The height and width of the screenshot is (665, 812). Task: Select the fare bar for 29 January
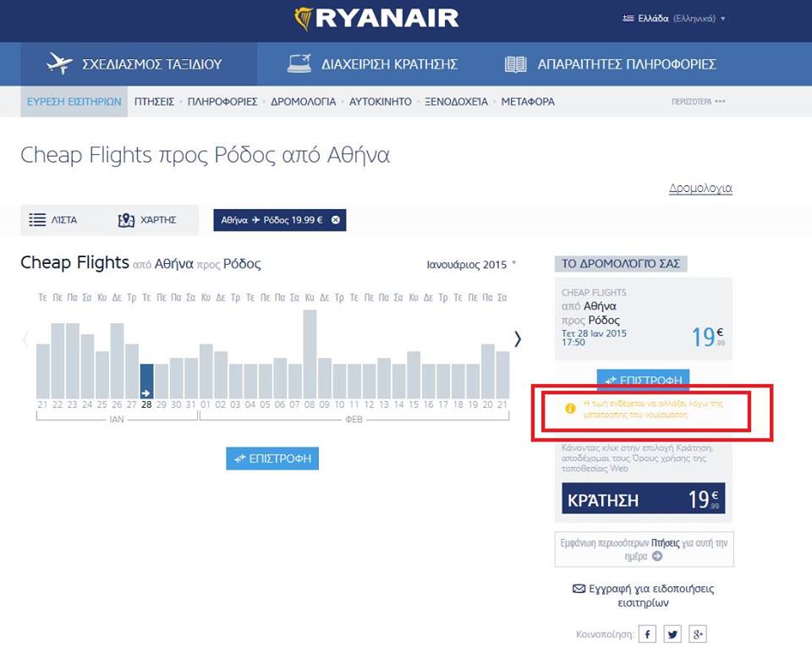[162, 382]
